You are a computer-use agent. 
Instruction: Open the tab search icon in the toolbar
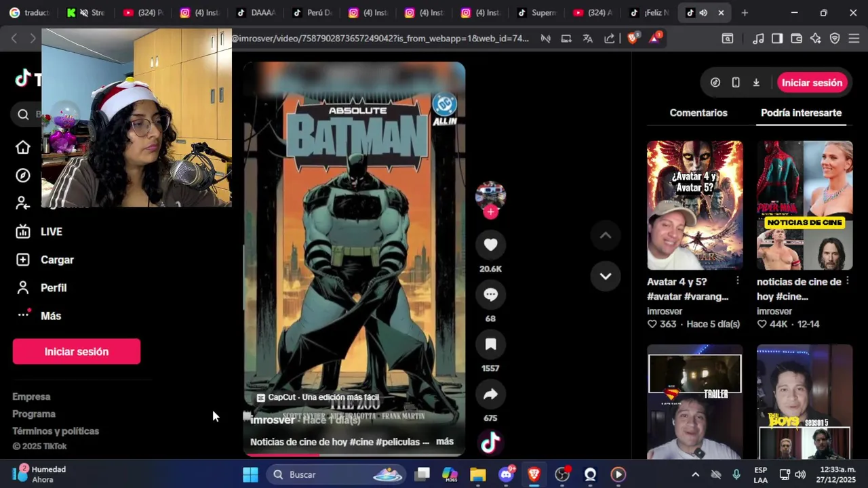pos(727,39)
